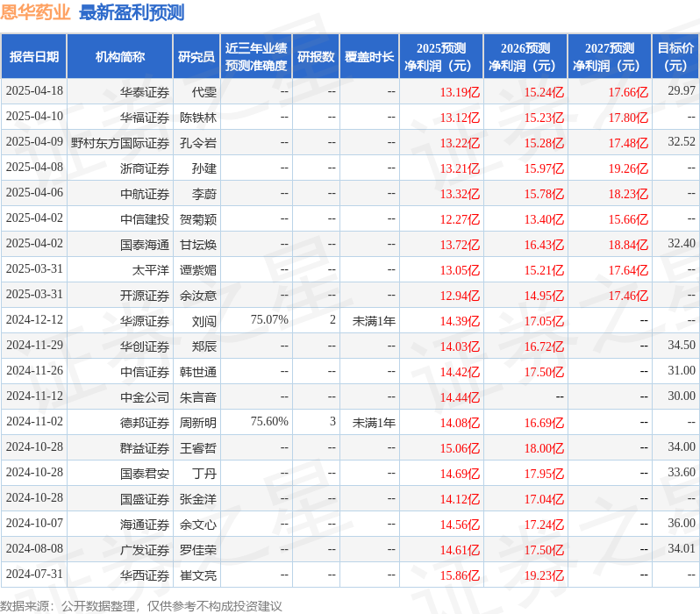Screen dimensions: 700x614
Task: Click the 12.27亿 forecast value
Action: coord(460,219)
